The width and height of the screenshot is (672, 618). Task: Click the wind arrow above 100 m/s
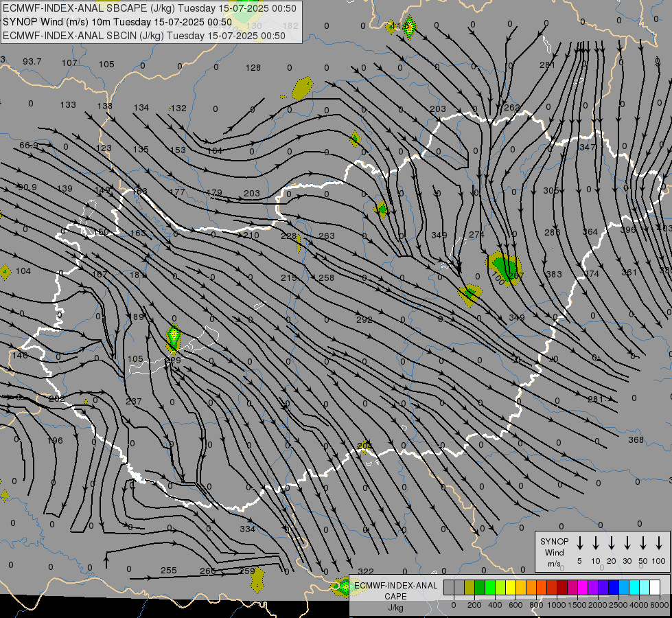[x=659, y=543]
